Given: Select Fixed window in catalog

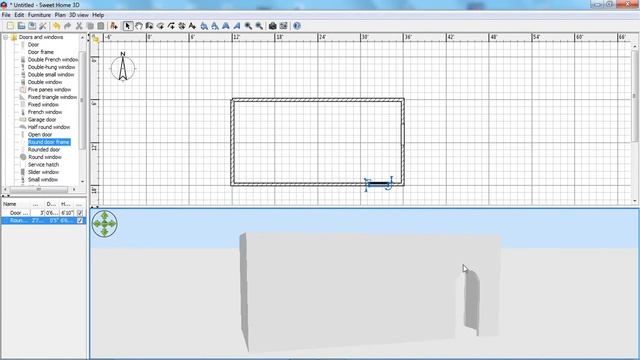Looking at the screenshot, I should [43, 104].
